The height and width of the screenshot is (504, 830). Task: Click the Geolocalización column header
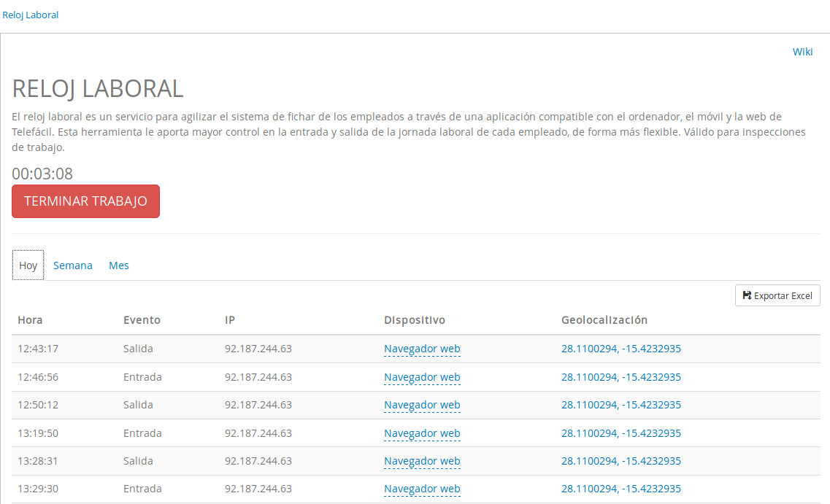coord(604,320)
